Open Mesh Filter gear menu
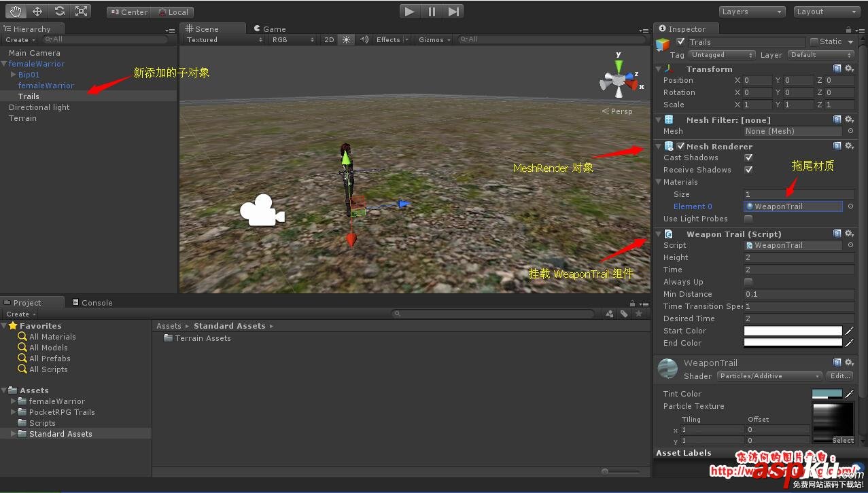Screen dimensions: 868x493 849,120
